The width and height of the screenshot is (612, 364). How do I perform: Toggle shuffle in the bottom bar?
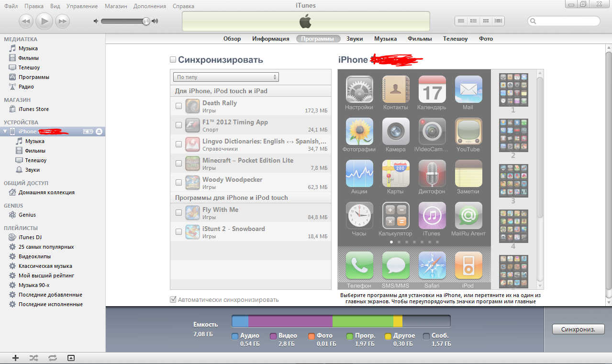pos(33,357)
